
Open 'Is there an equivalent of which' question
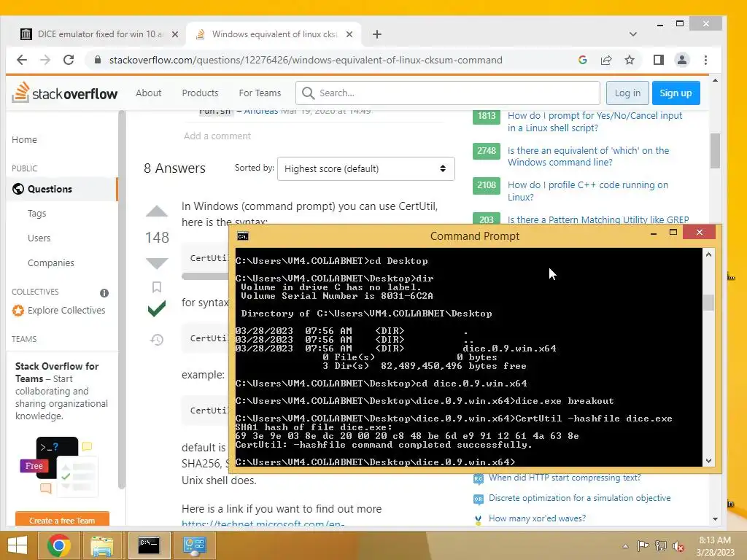click(x=588, y=156)
